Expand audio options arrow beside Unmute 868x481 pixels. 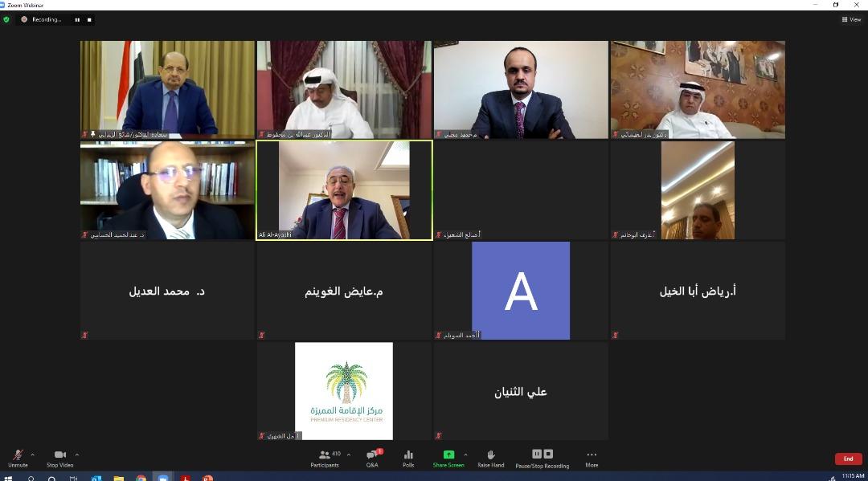(33, 455)
